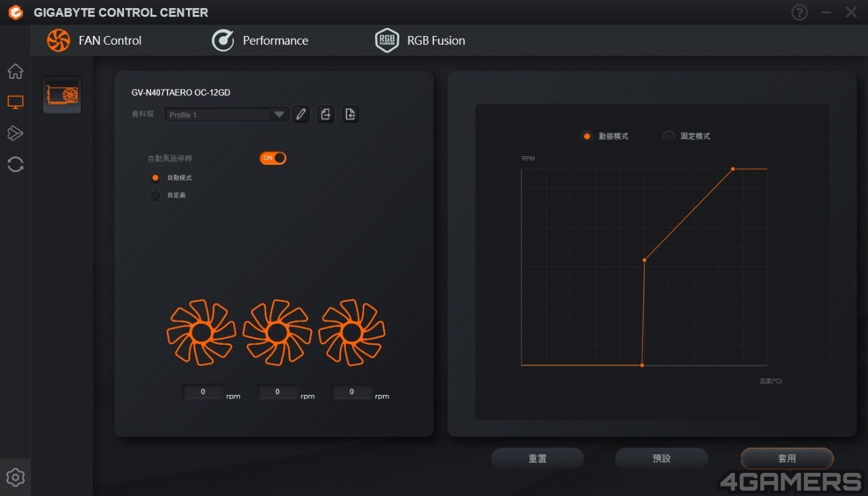Click the first fan rpm field

pyautogui.click(x=203, y=392)
